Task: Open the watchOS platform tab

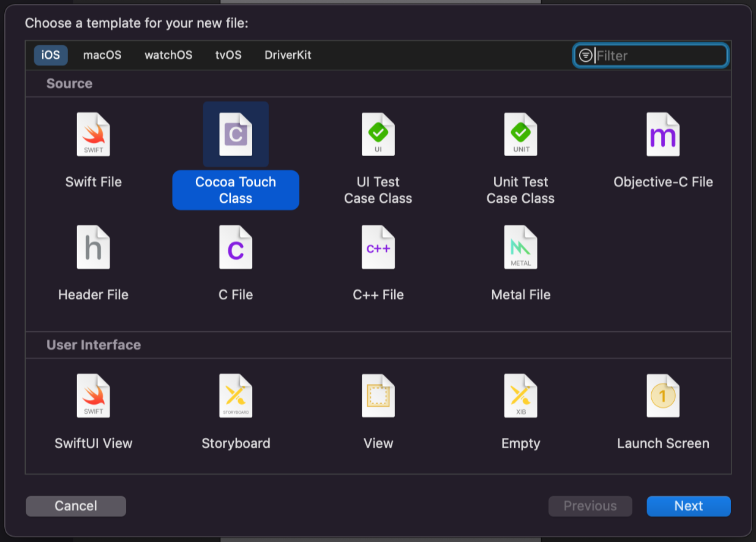Action: [168, 55]
